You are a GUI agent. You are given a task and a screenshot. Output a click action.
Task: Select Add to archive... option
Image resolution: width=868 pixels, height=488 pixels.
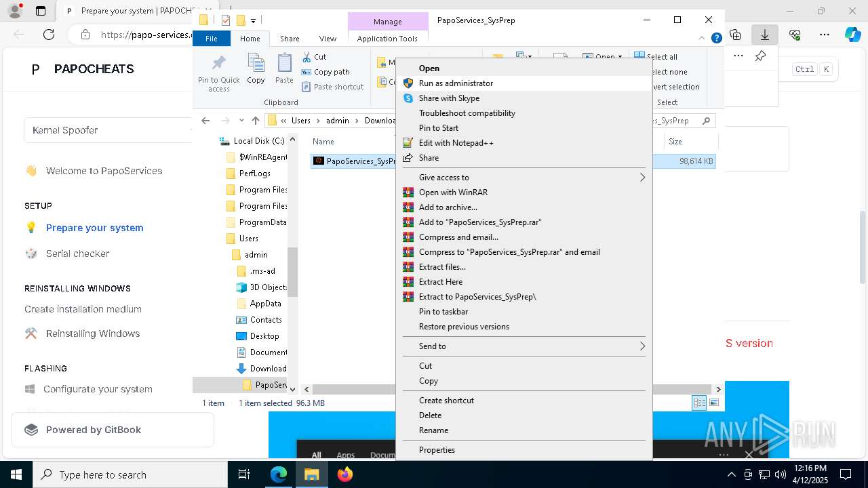[x=524, y=207]
